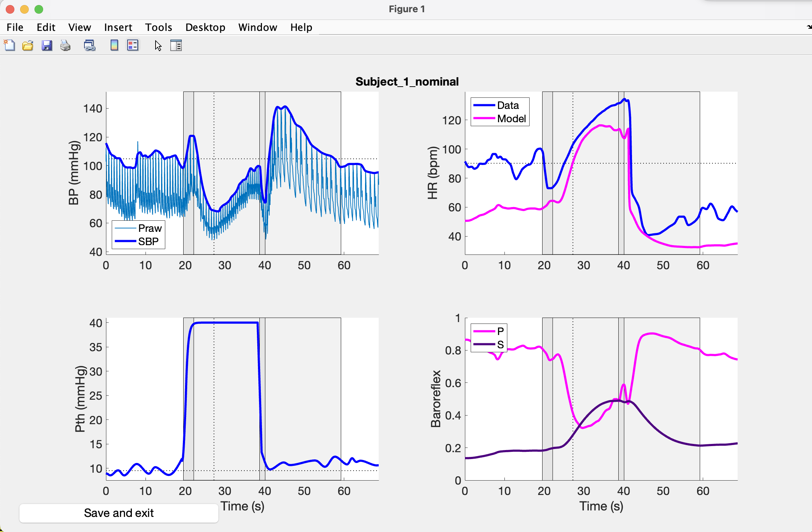The width and height of the screenshot is (812, 532).
Task: Click the Save and exit button
Action: pos(119,513)
